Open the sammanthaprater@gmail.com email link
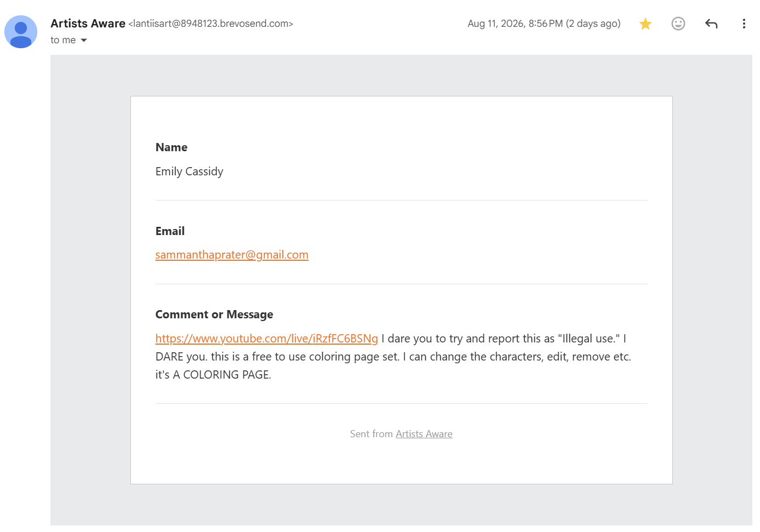 [x=232, y=255]
